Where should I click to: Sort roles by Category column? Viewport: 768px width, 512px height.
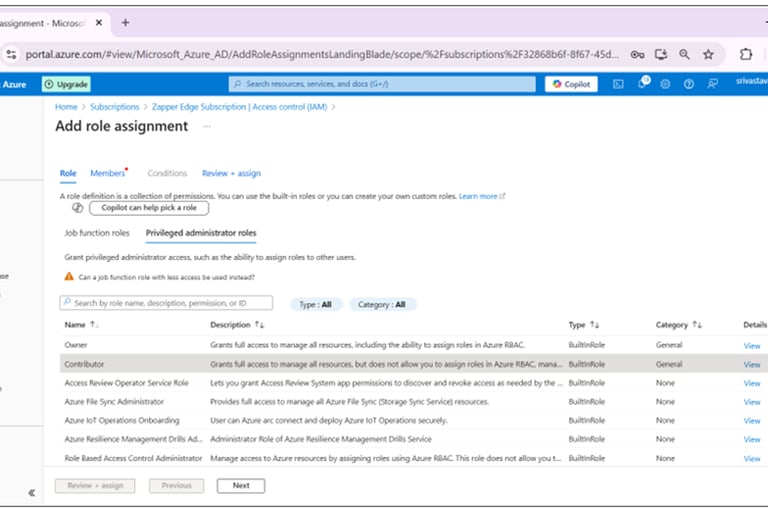point(678,325)
